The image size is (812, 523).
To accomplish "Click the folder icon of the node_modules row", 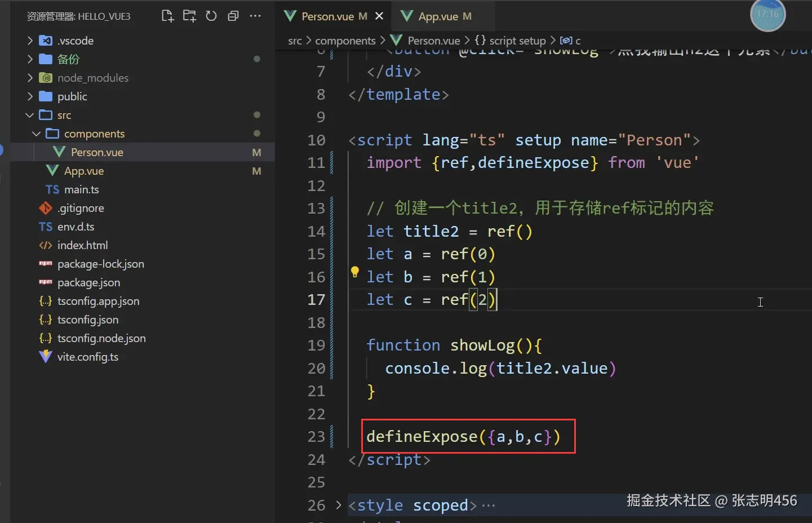I will pyautogui.click(x=46, y=78).
